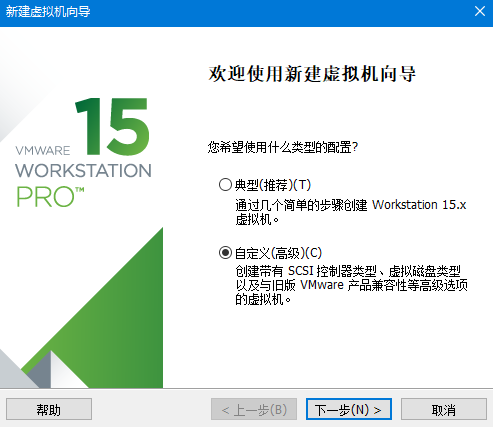Viewport: 493px width, 427px height.
Task: Select the 典型(推荐) radio button circle
Action: [x=225, y=185]
